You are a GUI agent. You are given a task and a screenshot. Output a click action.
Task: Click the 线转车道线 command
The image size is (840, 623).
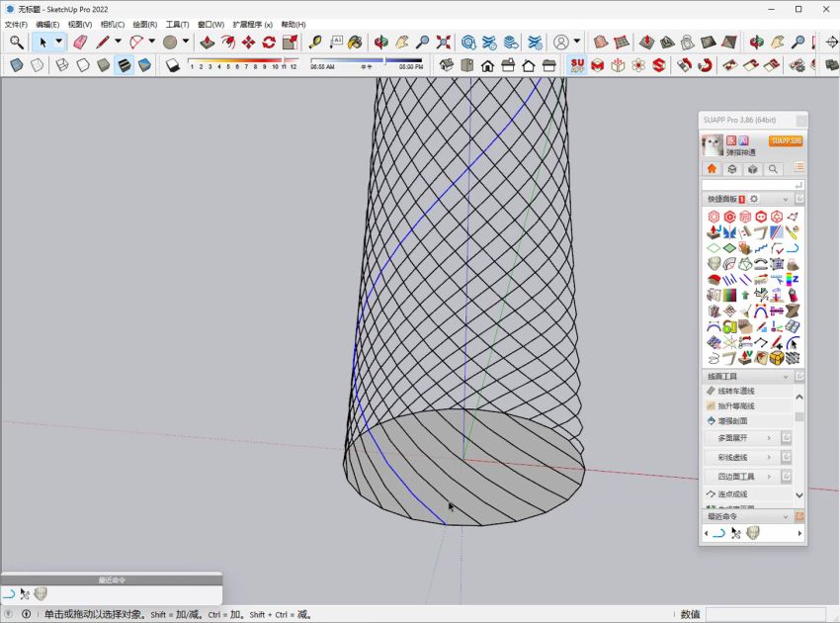[735, 391]
